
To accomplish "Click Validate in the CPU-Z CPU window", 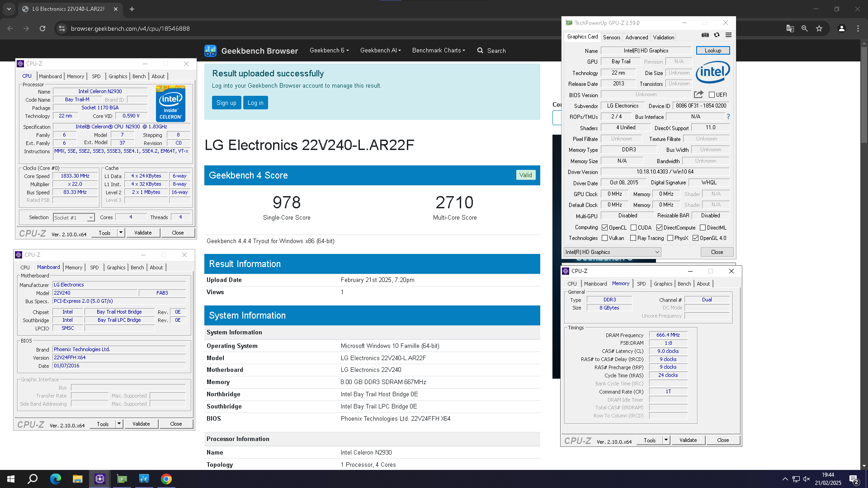I will (x=143, y=233).
